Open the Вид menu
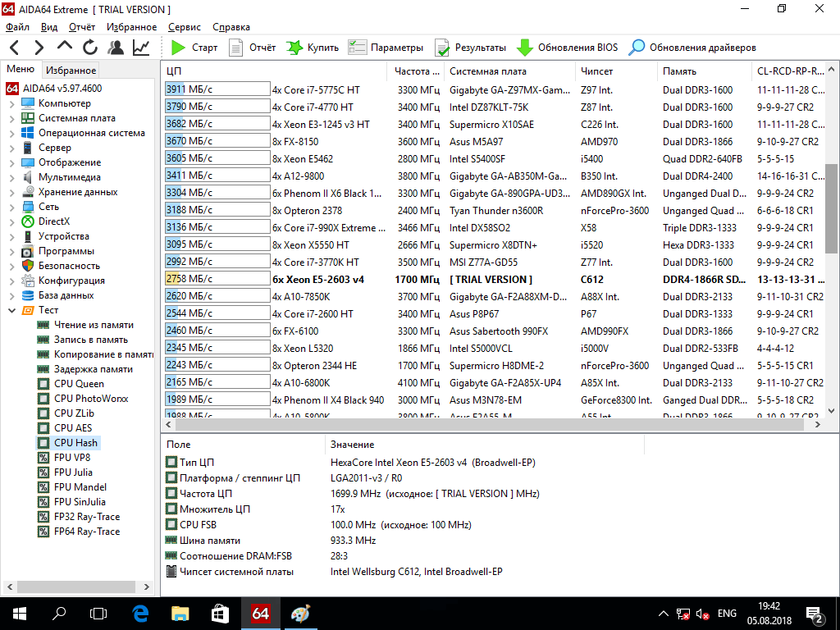Image resolution: width=840 pixels, height=630 pixels. [49, 27]
